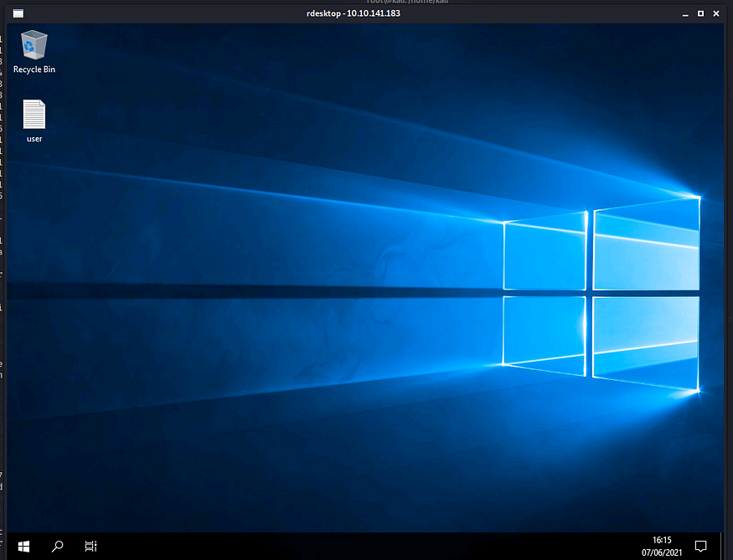Minimize the rdesktop window
The width and height of the screenshot is (733, 560).
685,13
